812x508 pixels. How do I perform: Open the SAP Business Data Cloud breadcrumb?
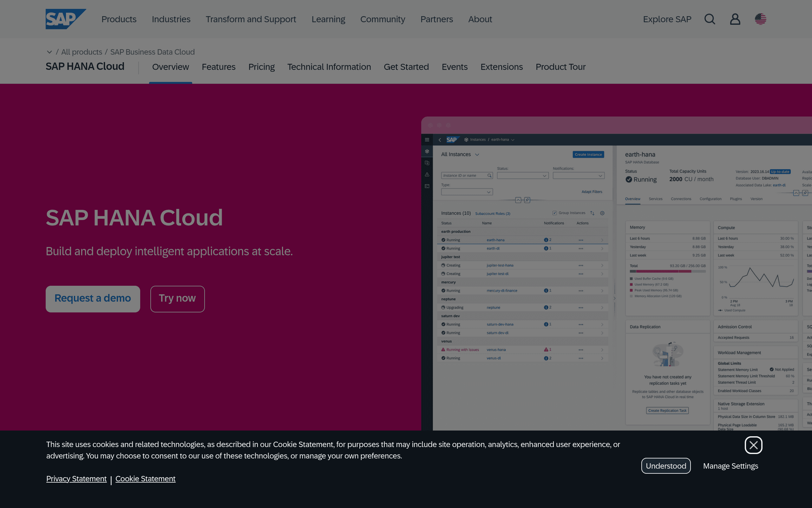(x=152, y=52)
